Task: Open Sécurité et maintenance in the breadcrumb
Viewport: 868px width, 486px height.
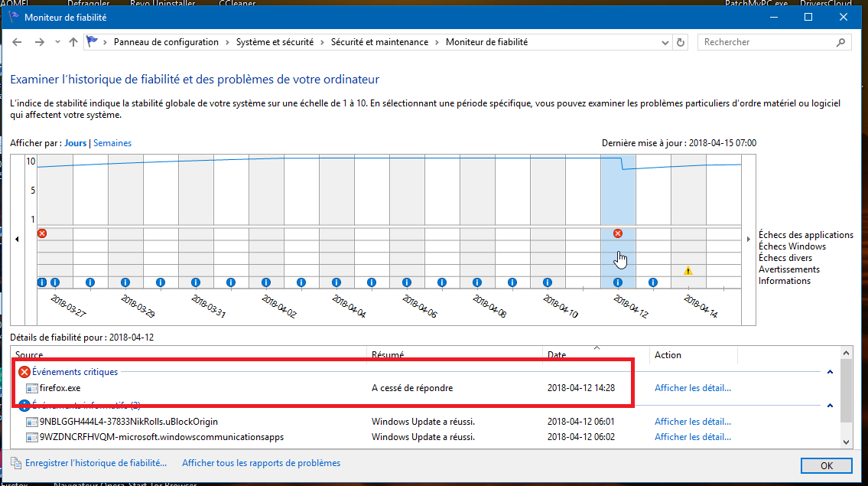Action: [379, 42]
